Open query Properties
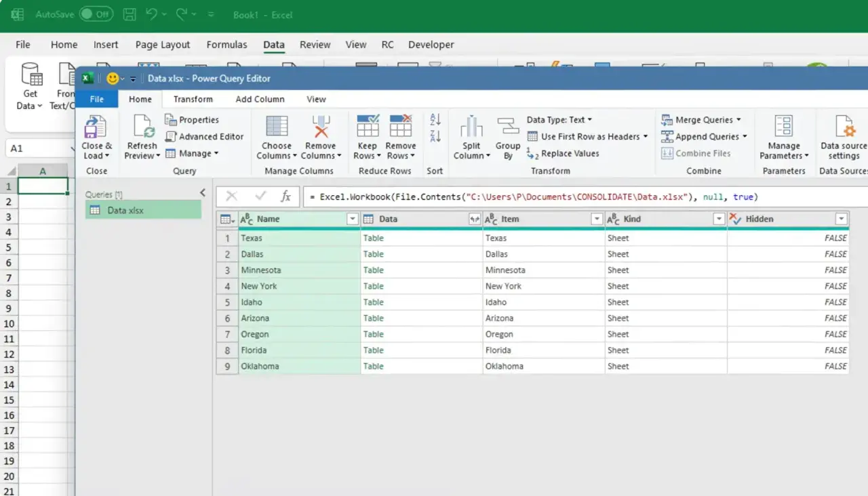Screen dimensions: 868x496 tap(192, 120)
